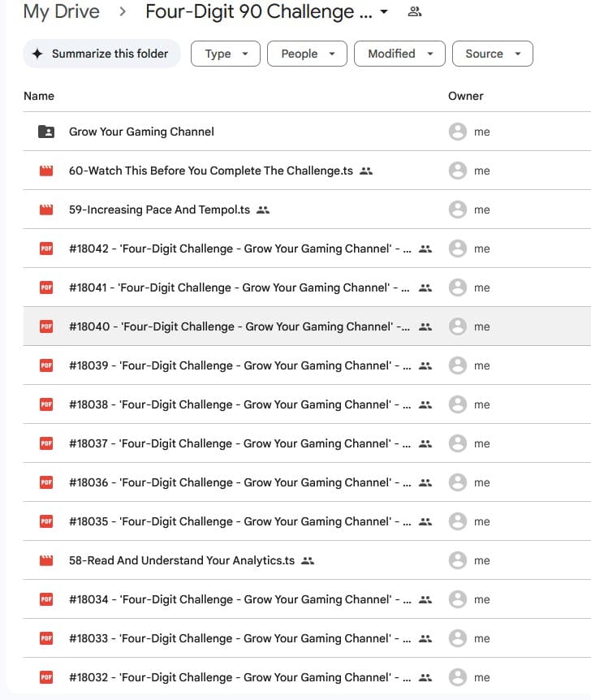Click the shared icon beside #18036 file

[x=425, y=482]
